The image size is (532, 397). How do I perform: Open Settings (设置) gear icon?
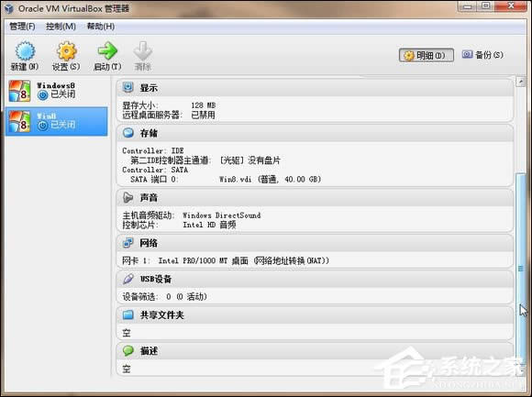66,51
